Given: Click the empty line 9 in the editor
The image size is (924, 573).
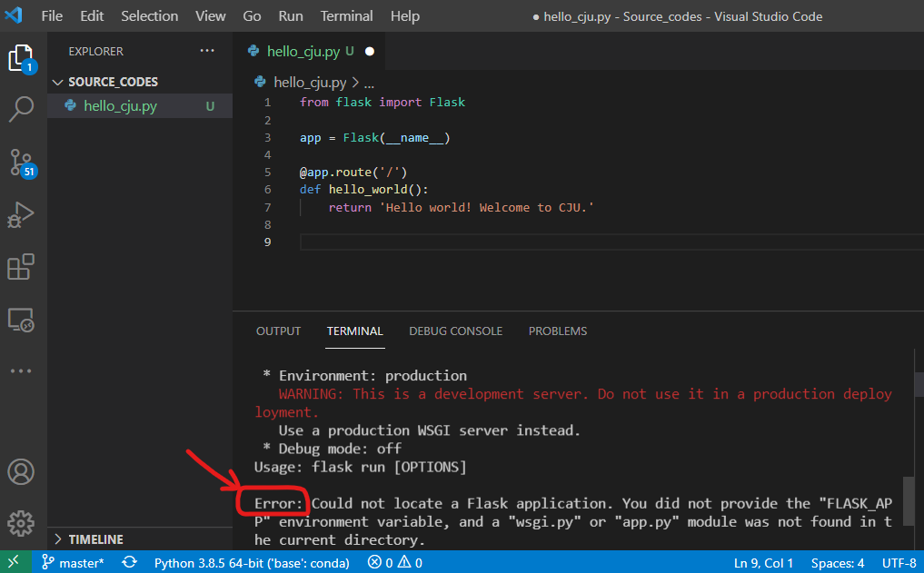Looking at the screenshot, I should [x=611, y=242].
